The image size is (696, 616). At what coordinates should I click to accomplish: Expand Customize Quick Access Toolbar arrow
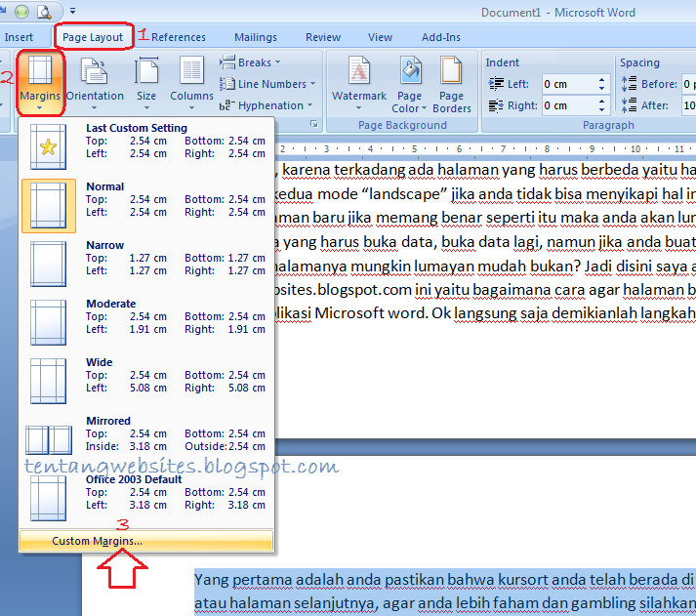pos(72,11)
